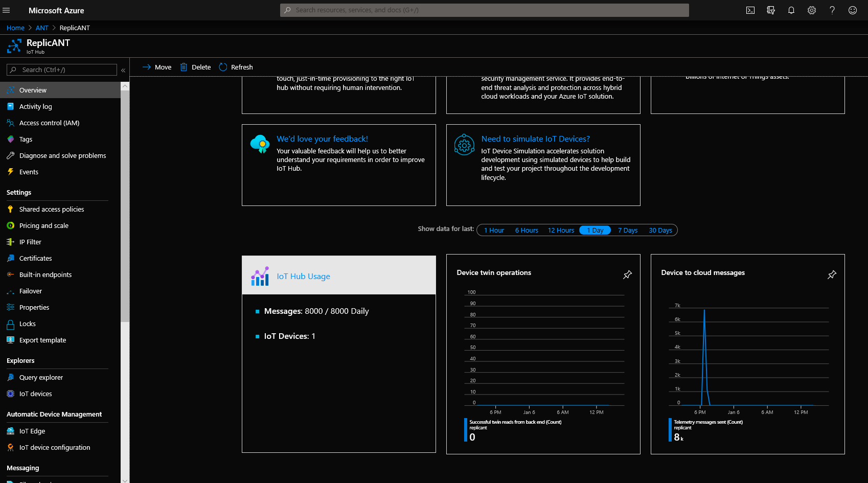Go to ANT breadcrumb

pyautogui.click(x=42, y=28)
